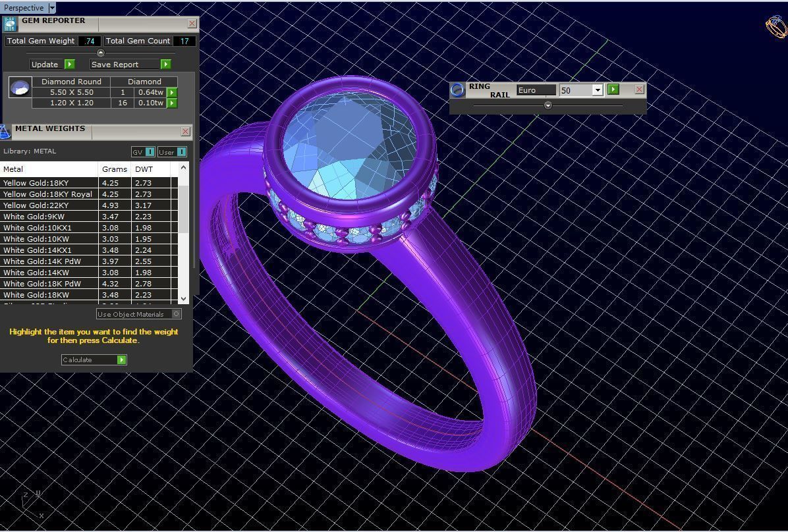Click the Total Gem Weight value .74

coord(90,41)
